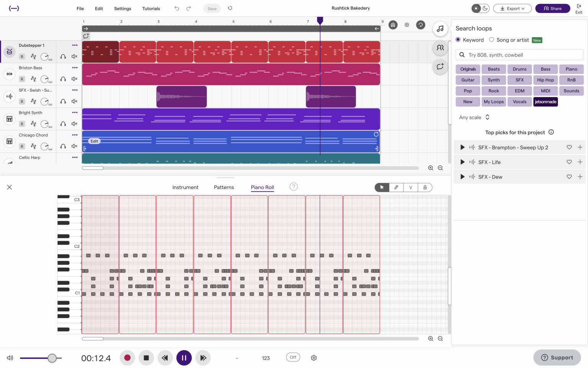The height and width of the screenshot is (368, 588).
Task: Open the more options menu for Celtic Harp
Action: (75, 157)
